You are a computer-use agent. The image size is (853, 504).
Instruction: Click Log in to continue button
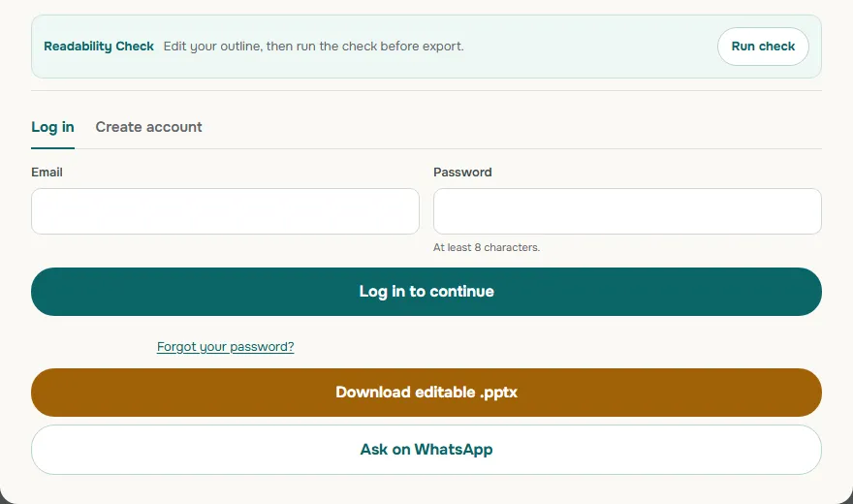click(426, 292)
